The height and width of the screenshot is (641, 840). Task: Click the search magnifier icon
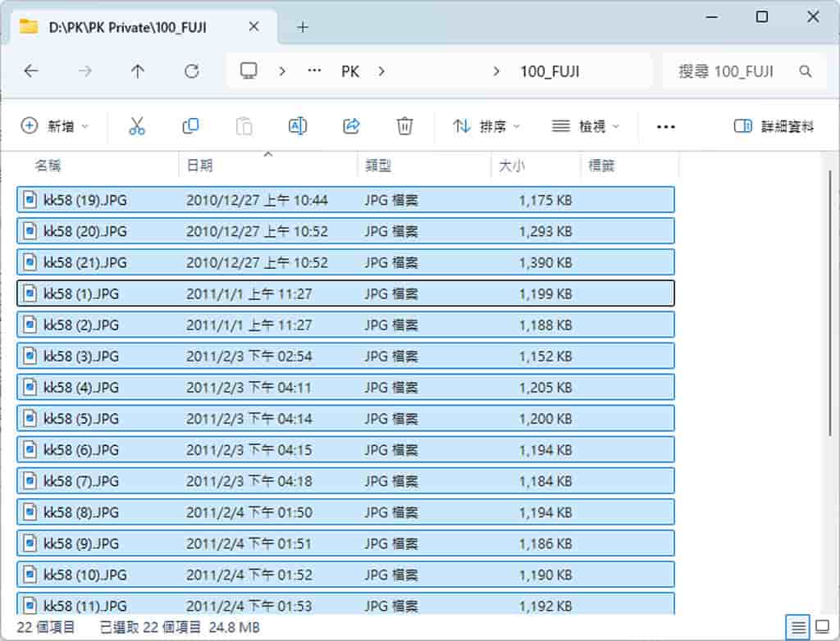point(806,71)
